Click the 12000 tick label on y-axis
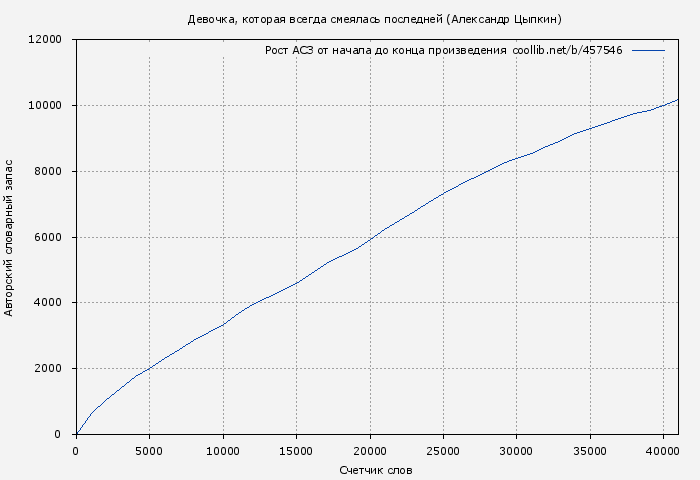The width and height of the screenshot is (700, 480). coord(45,40)
